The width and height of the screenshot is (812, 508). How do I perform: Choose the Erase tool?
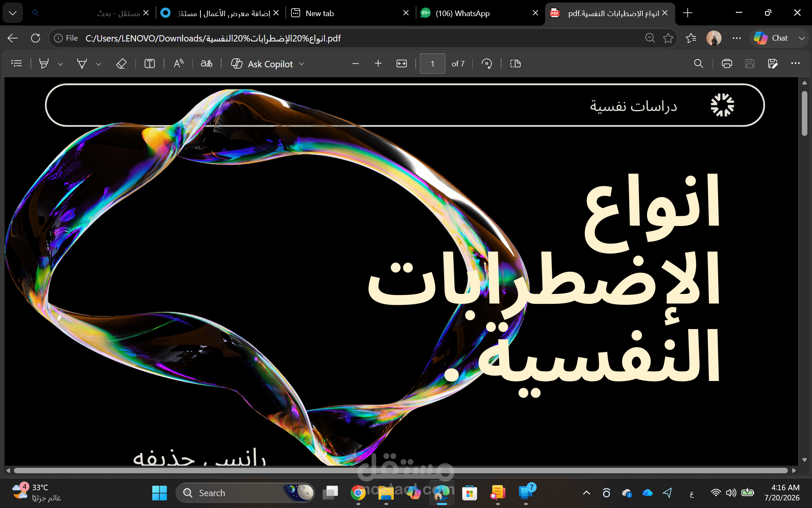point(121,63)
